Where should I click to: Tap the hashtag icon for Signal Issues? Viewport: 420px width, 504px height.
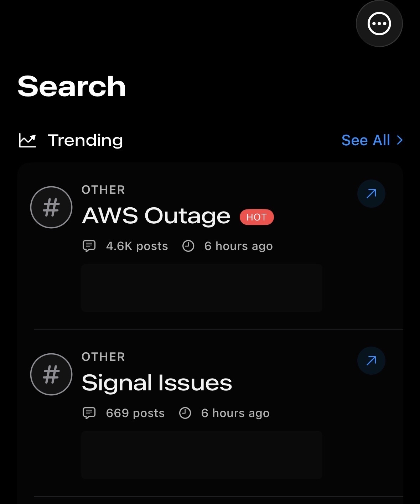pyautogui.click(x=51, y=374)
